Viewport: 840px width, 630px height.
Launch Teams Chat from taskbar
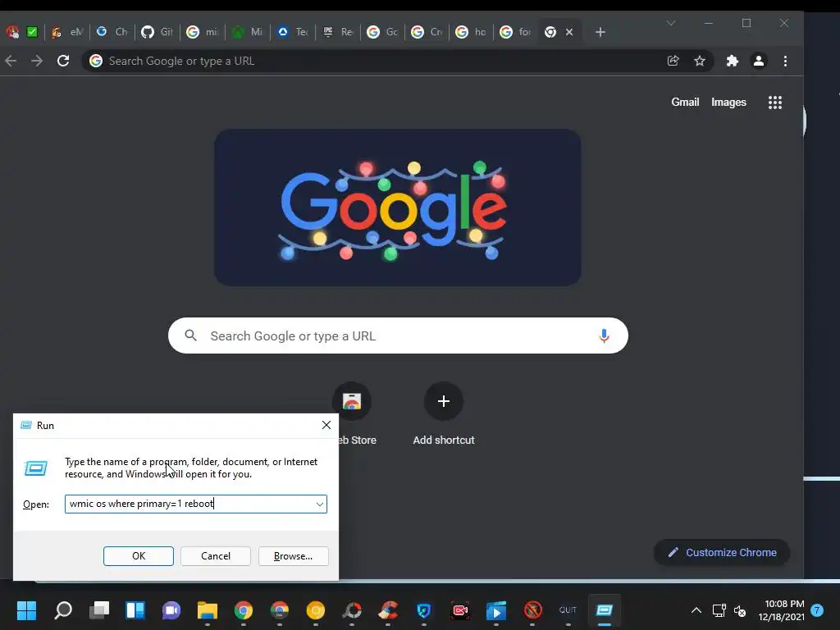tap(171, 610)
